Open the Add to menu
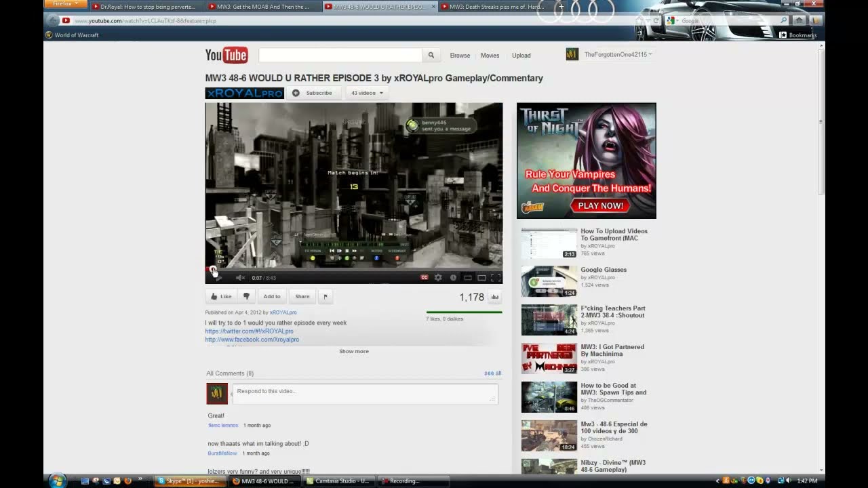Viewport: 868px width, 488px height. 272,296
